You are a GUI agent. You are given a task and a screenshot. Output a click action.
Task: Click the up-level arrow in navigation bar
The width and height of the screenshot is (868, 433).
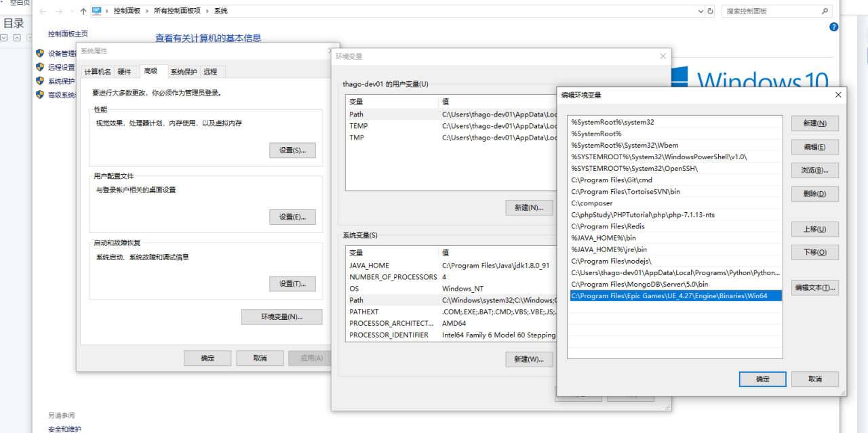coord(83,12)
